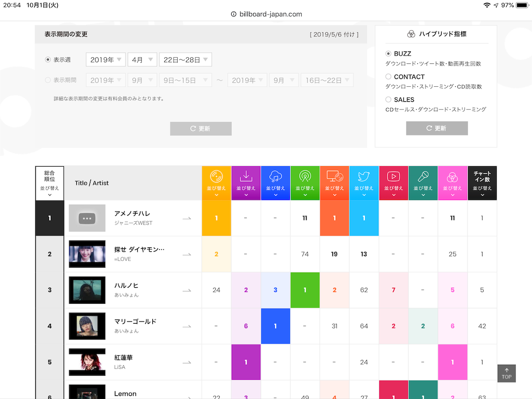
Task: Sort by pink hybrid circles icon column
Action: [x=453, y=183]
